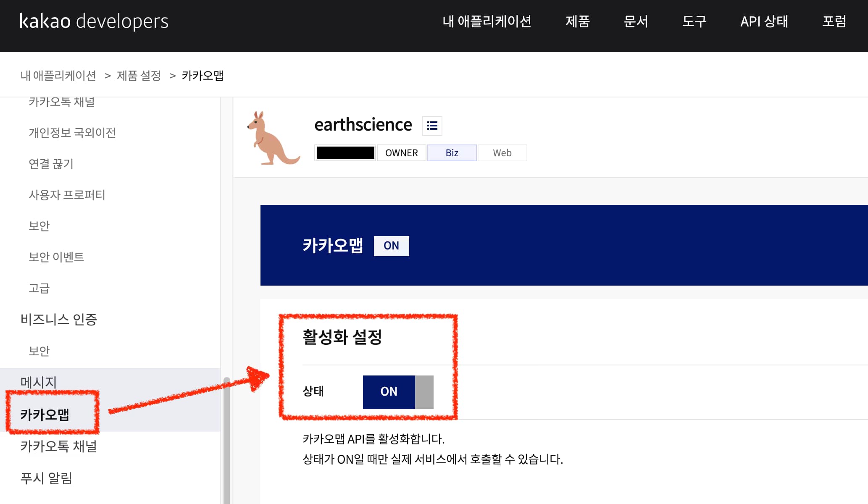Go to the kakao developers home logo
868x504 pixels.
click(94, 21)
